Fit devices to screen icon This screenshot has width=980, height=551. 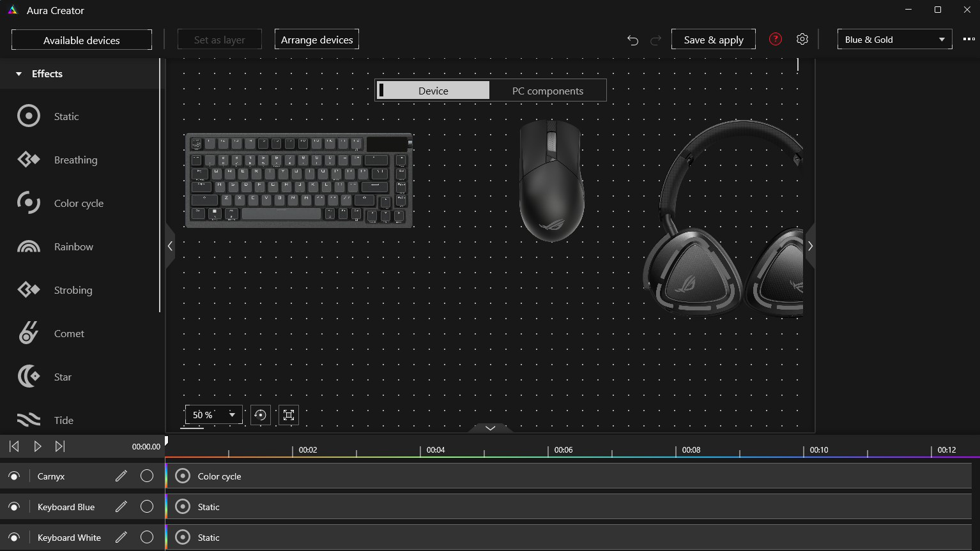289,415
